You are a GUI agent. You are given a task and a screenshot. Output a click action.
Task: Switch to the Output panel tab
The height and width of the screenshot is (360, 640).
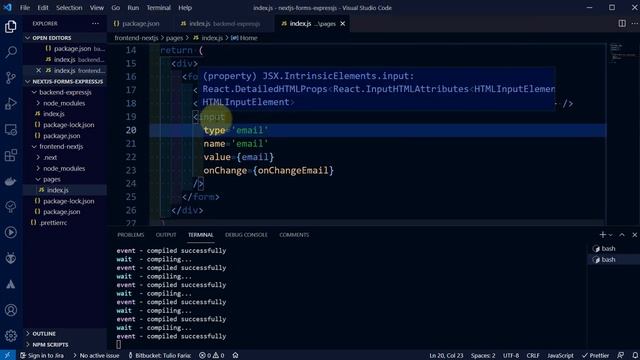166,235
